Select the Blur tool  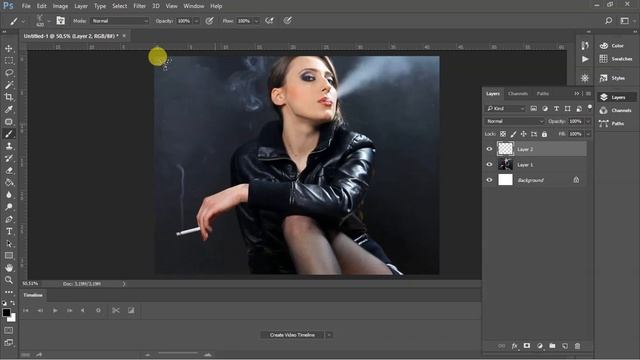pos(9,195)
